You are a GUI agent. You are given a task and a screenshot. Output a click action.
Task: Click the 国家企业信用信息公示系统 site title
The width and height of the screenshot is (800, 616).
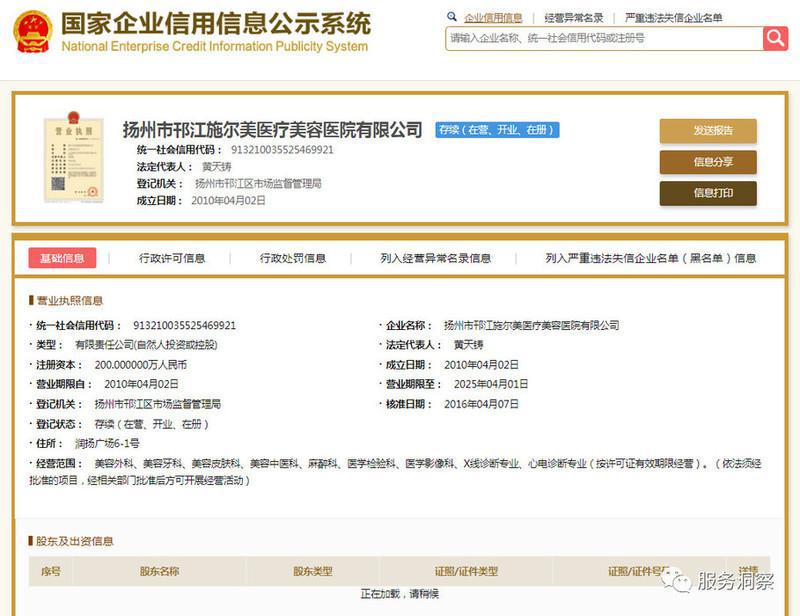pos(215,24)
